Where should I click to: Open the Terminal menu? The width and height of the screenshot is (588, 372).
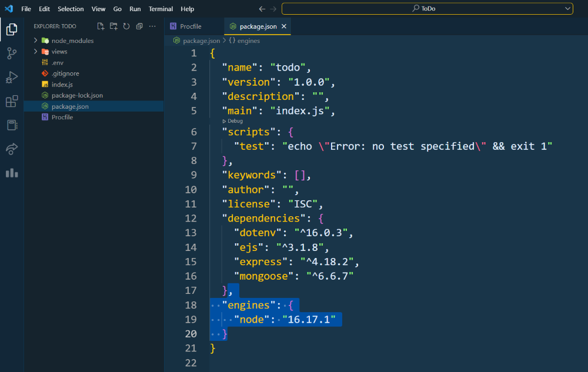[x=161, y=9]
